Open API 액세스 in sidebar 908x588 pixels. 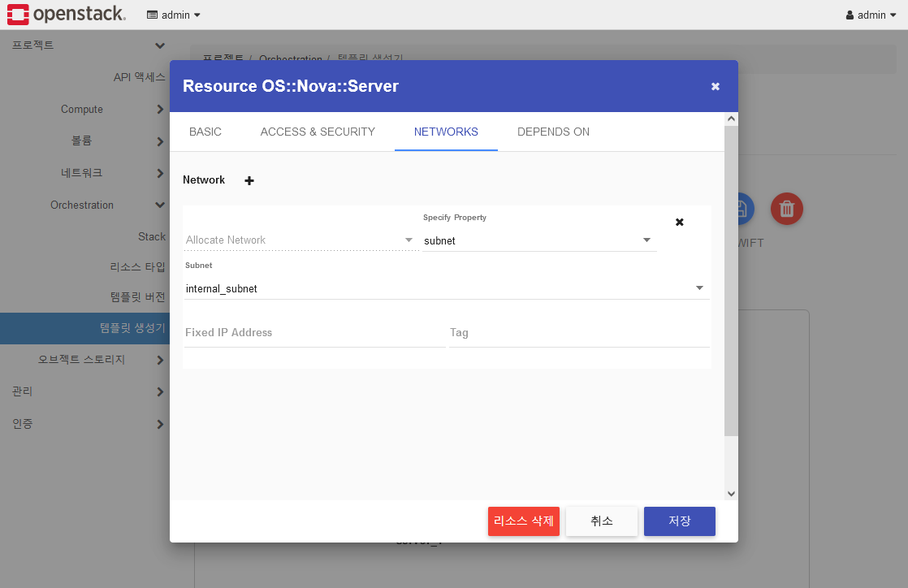pyautogui.click(x=139, y=77)
